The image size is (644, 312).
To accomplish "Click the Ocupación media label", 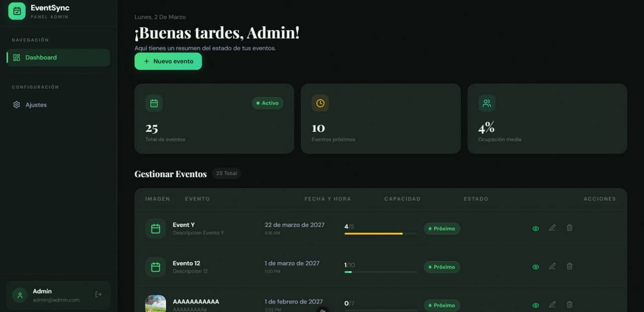I will (x=500, y=139).
